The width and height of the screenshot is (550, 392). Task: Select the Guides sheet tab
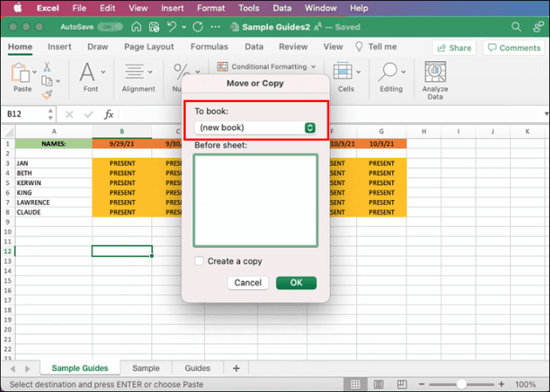click(x=198, y=368)
